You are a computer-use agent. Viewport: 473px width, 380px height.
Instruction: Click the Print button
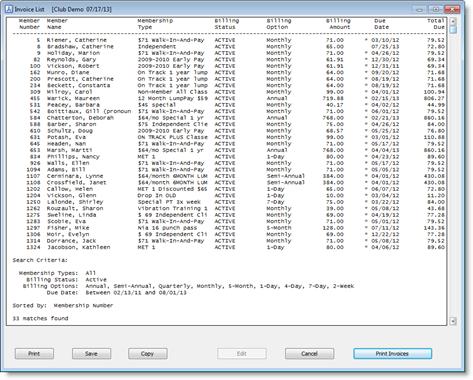(x=34, y=354)
